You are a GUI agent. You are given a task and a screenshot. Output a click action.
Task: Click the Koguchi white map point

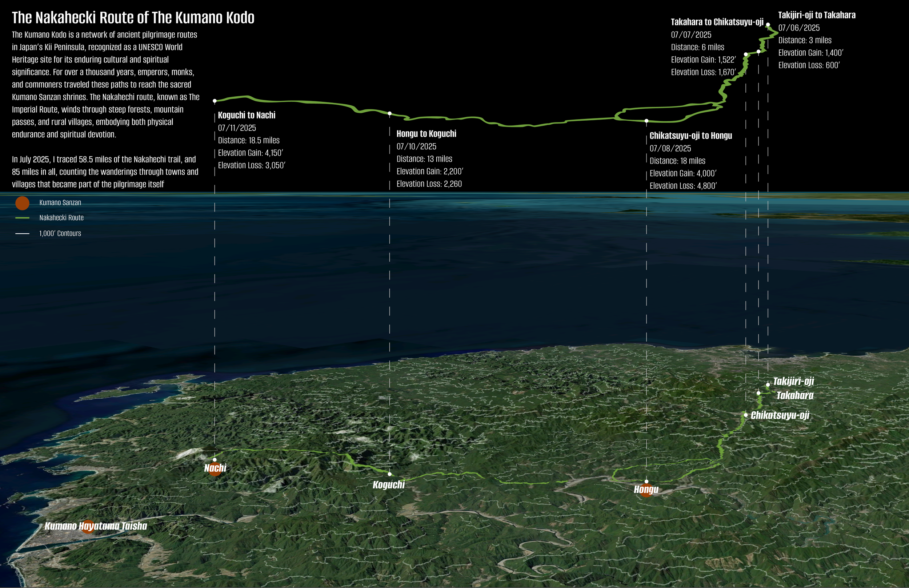click(389, 474)
